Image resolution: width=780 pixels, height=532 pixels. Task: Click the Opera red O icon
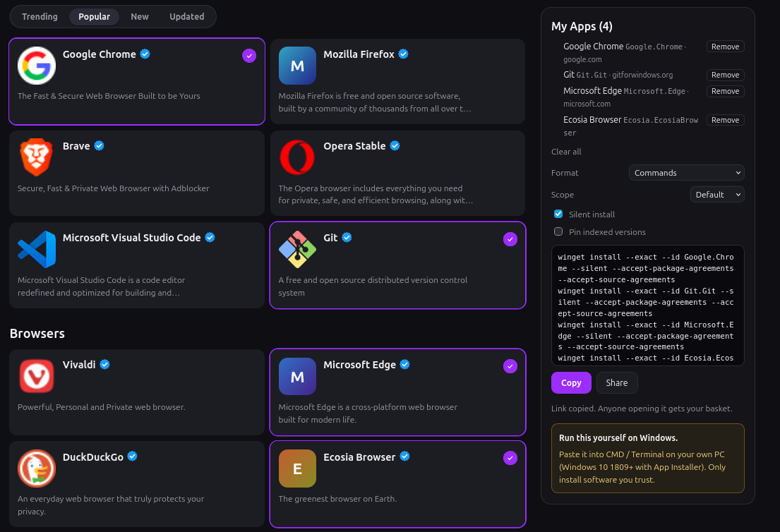tap(297, 157)
